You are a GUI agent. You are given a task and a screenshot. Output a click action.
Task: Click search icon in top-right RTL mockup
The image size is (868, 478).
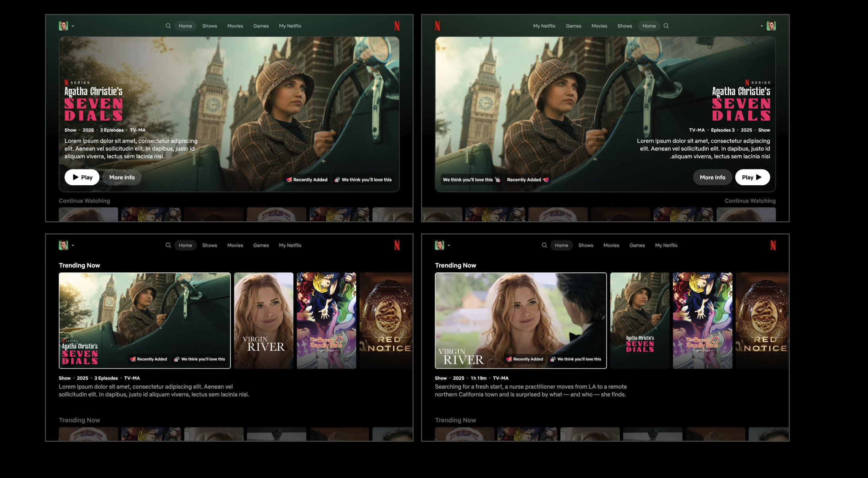pos(666,26)
